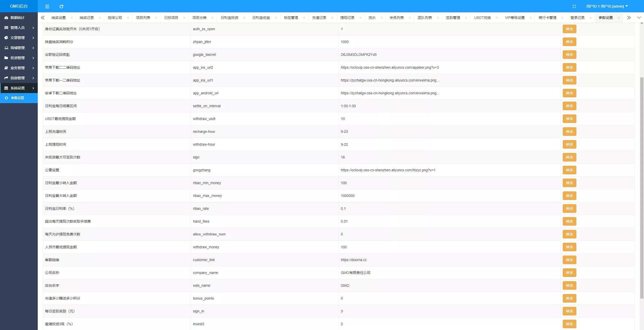Click the vertical scrollbar thumb

click(x=642, y=188)
